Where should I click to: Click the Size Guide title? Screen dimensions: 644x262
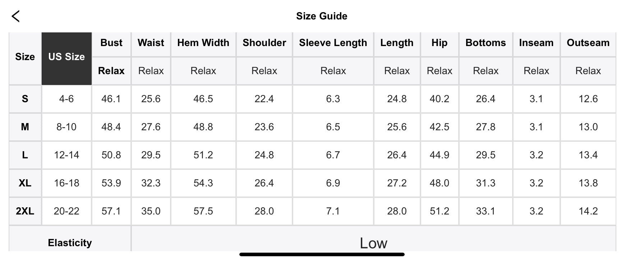(x=322, y=16)
